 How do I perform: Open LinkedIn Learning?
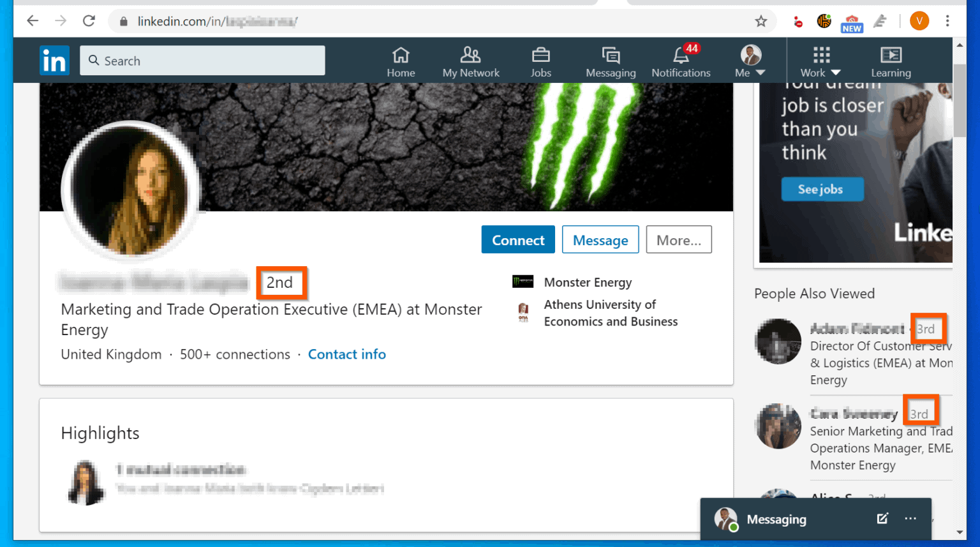pyautogui.click(x=891, y=62)
